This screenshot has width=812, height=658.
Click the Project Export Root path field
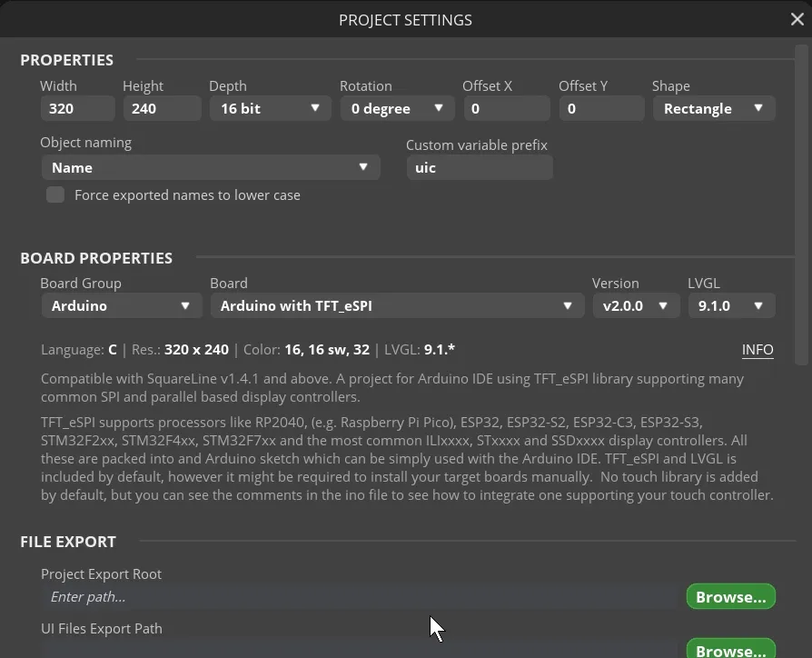click(x=361, y=597)
